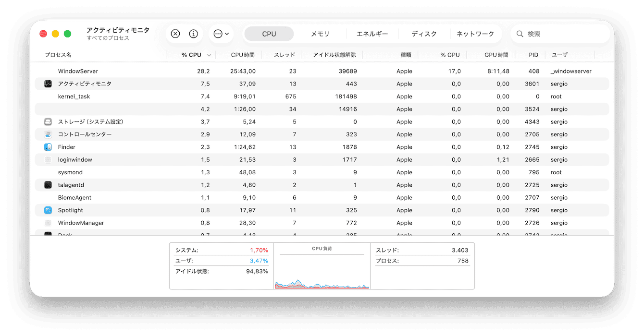644x336 pixels.
Task: Select the アクティビティモニタ process name
Action: pos(85,84)
